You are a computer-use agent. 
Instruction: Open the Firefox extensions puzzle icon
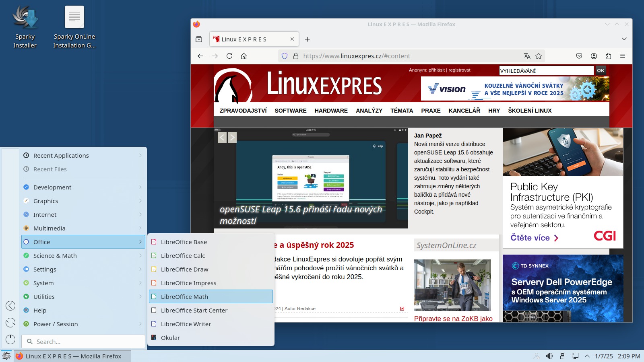pos(608,56)
